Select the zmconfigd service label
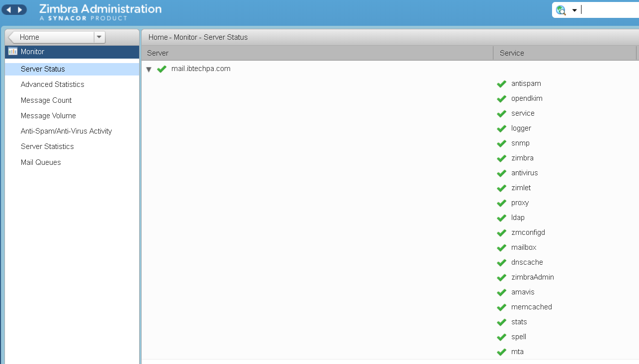This screenshot has width=639, height=364. [x=528, y=232]
